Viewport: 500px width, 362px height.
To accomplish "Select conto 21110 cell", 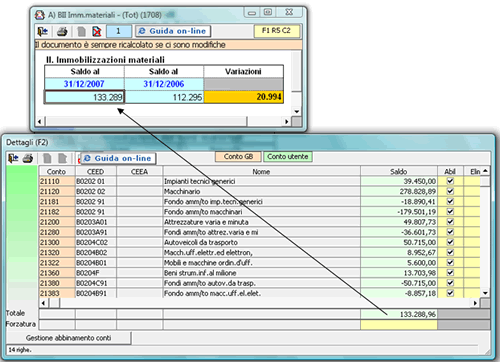I will click(57, 181).
